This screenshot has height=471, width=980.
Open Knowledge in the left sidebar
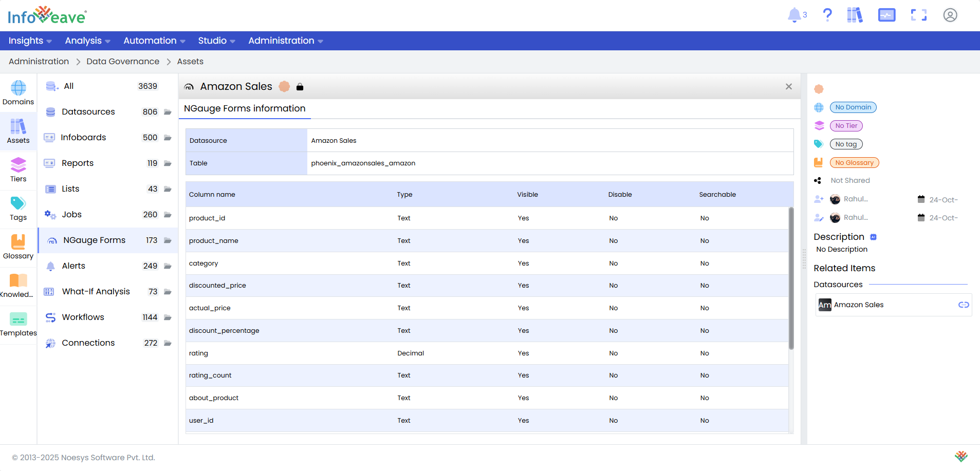click(19, 286)
